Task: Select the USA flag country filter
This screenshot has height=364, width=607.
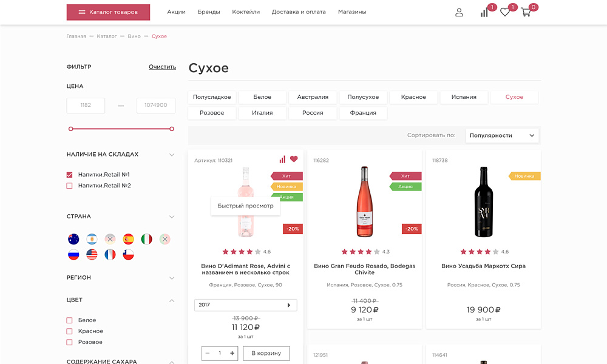Action: 92,255
